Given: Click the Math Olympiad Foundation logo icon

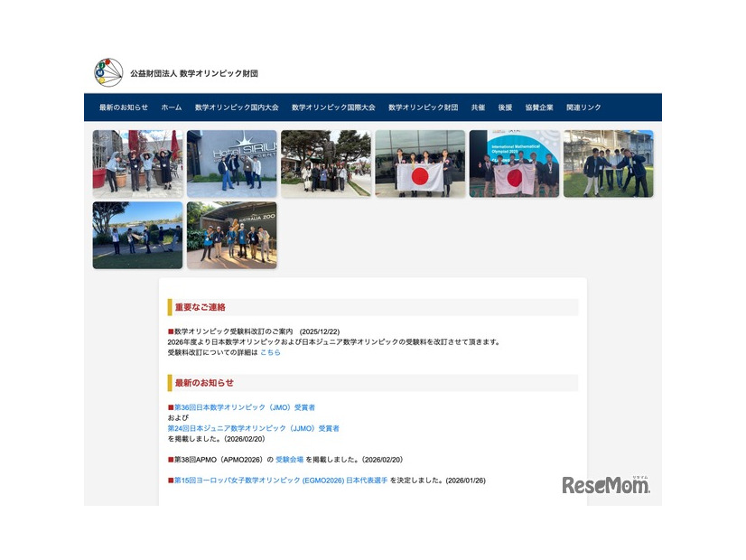Looking at the screenshot, I should tap(108, 72).
